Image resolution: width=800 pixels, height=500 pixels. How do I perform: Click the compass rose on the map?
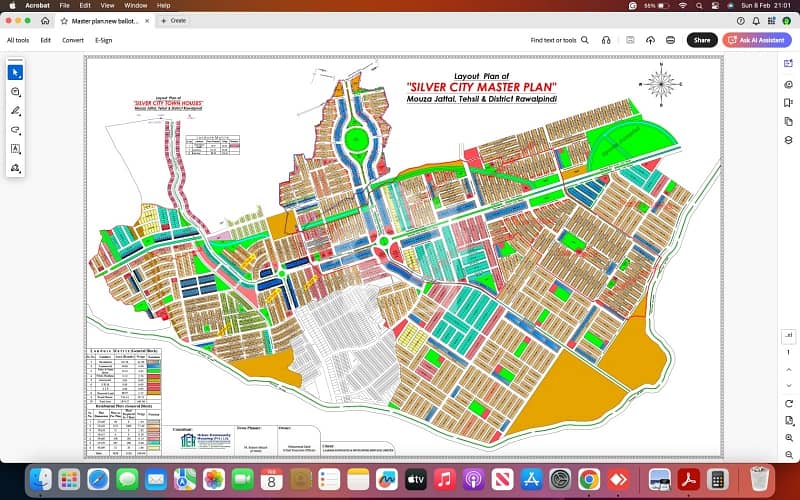point(661,84)
